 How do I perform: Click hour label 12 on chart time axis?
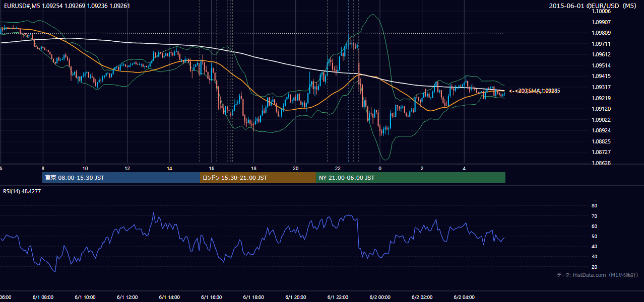click(x=127, y=168)
